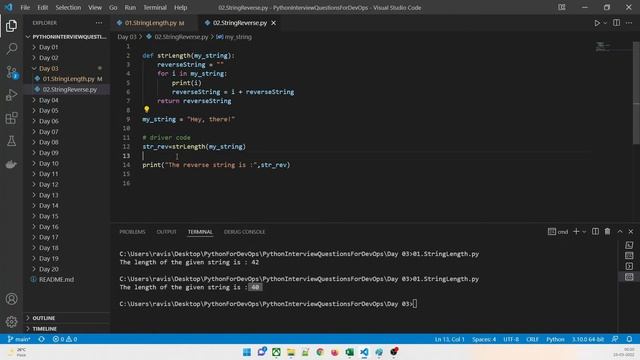The width and height of the screenshot is (640, 360).
Task: Close the terminal panel
Action: point(631,231)
